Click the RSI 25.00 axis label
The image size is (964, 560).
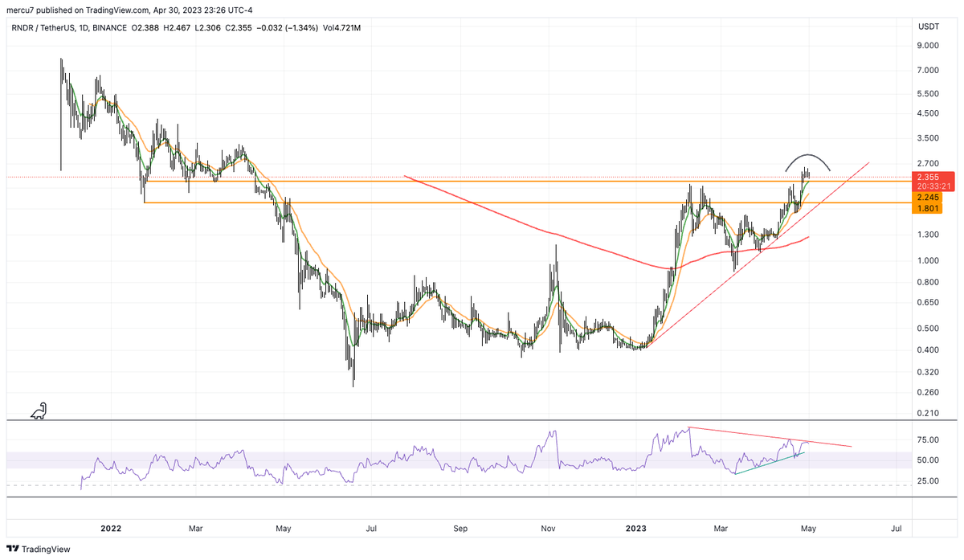tap(929, 480)
